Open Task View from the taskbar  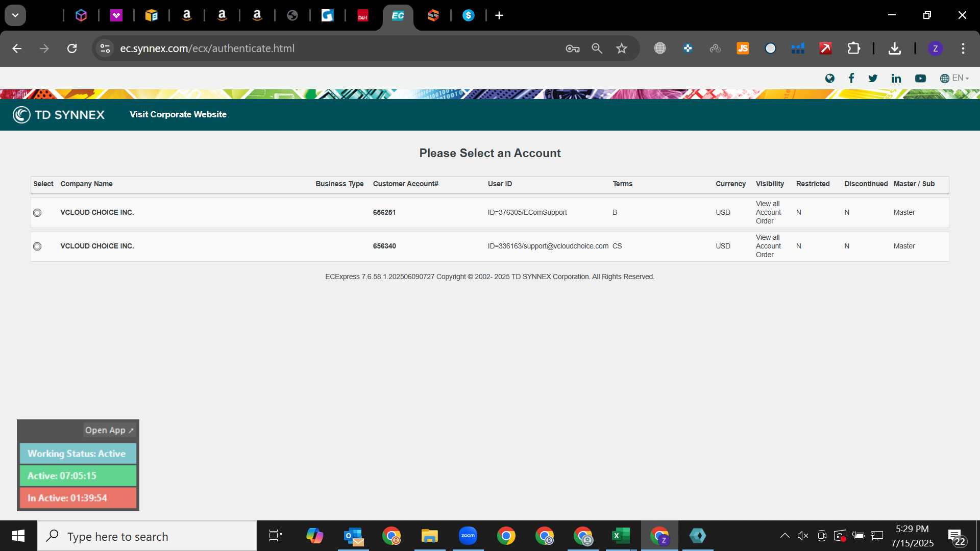[x=276, y=536]
